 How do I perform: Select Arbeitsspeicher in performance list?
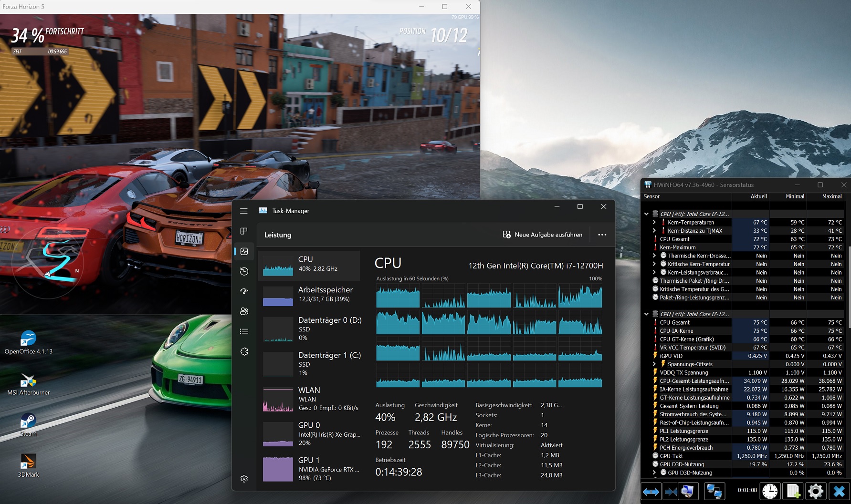[x=309, y=296]
